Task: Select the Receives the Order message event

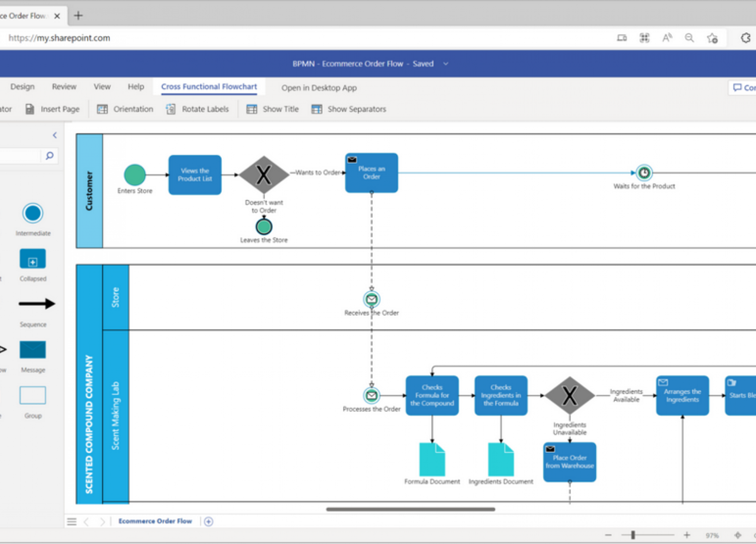Action: pos(371,299)
